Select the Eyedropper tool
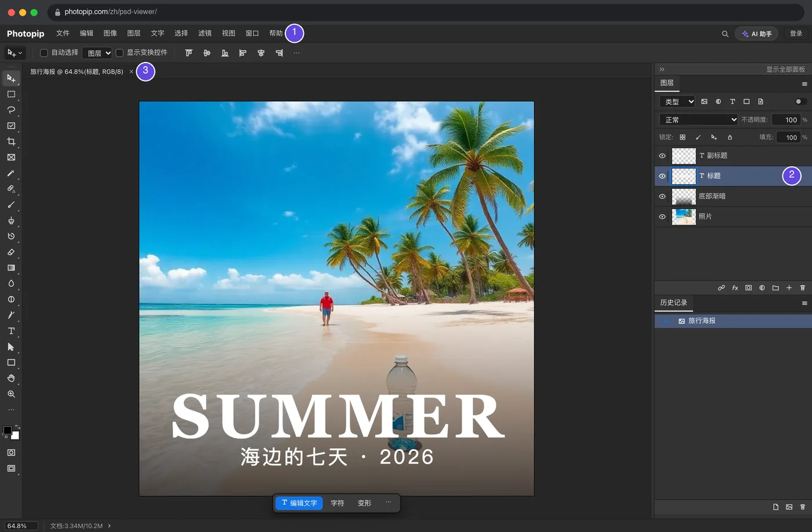Viewport: 812px width, 532px height. pos(11,173)
